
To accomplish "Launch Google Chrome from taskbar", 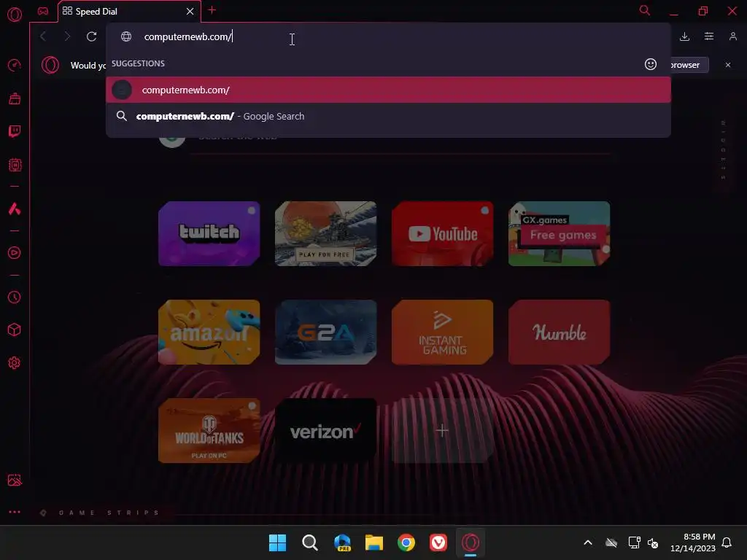I will (x=406, y=542).
